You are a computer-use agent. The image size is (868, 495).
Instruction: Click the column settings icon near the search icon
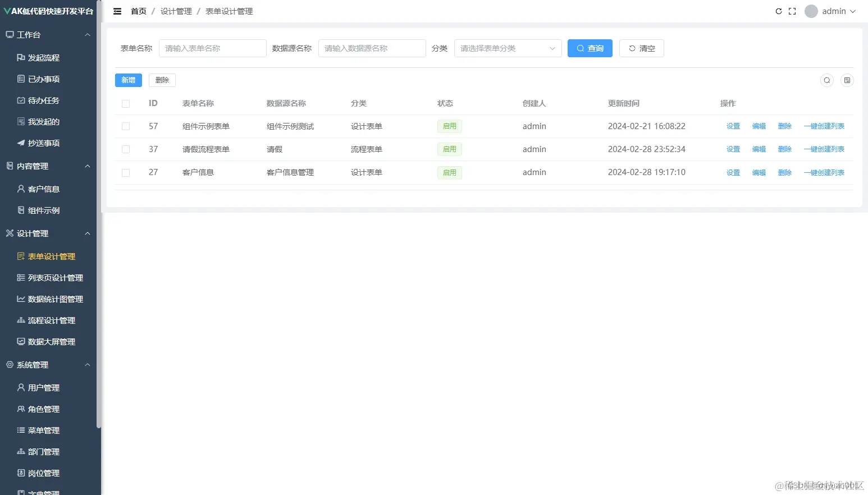tap(847, 80)
